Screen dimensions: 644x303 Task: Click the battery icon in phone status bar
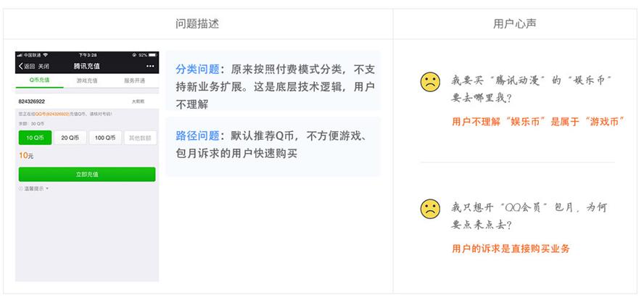point(152,54)
